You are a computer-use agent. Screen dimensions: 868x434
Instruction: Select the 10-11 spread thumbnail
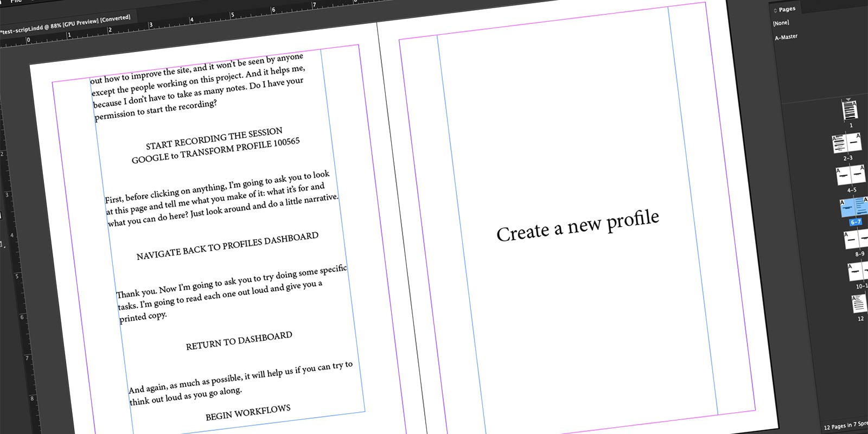click(x=858, y=271)
